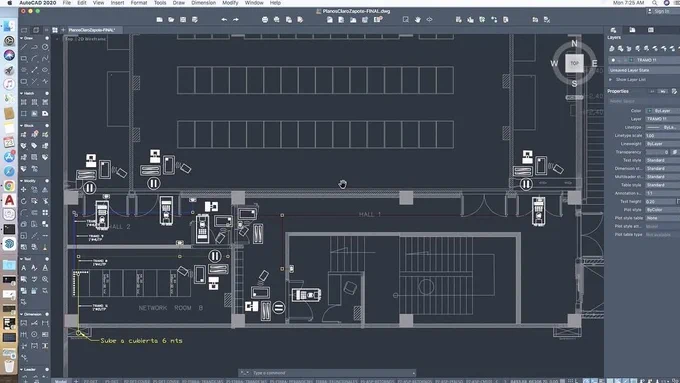The width and height of the screenshot is (680, 383).
Task: Open the Color ByLayer dropdown
Action: (x=663, y=111)
